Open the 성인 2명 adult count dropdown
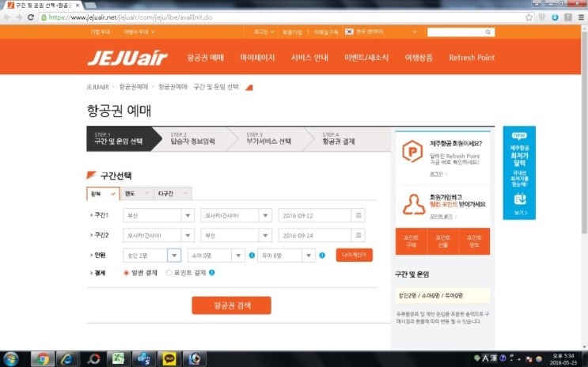 point(152,255)
